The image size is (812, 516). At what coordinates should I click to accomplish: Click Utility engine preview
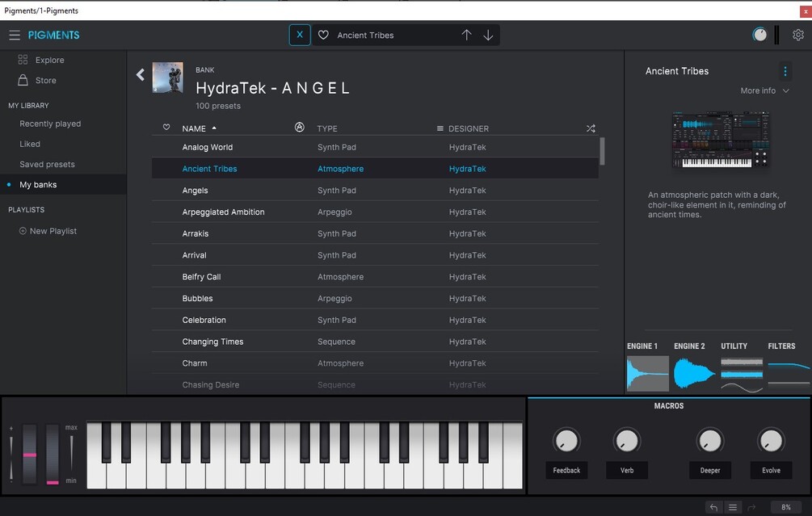(742, 373)
